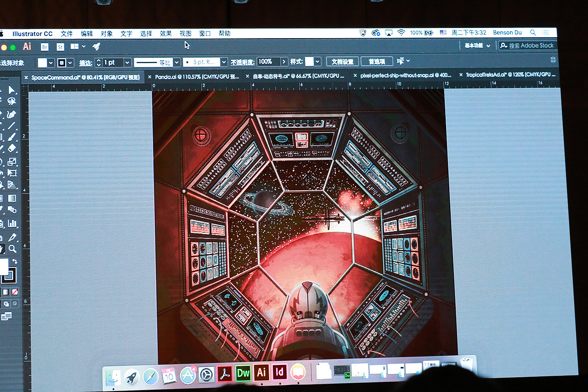588x392 pixels.
Task: Click the Arrange Documents icon
Action: click(x=74, y=46)
